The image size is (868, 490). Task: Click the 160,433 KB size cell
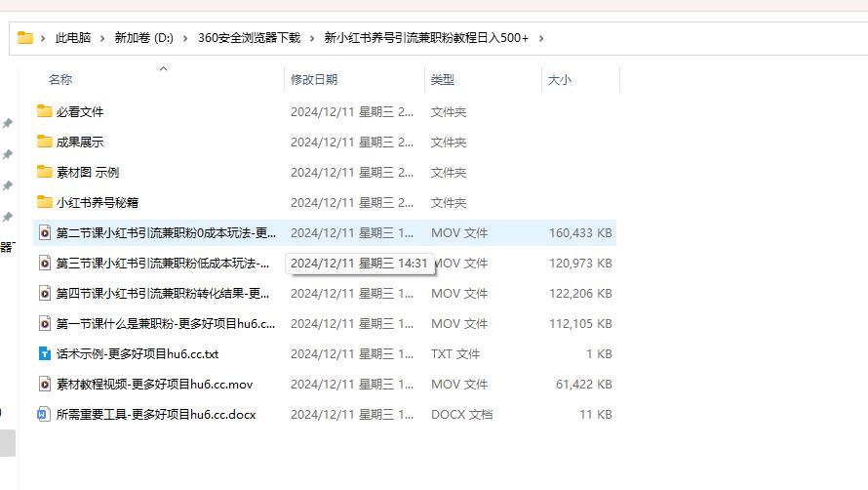pyautogui.click(x=580, y=233)
